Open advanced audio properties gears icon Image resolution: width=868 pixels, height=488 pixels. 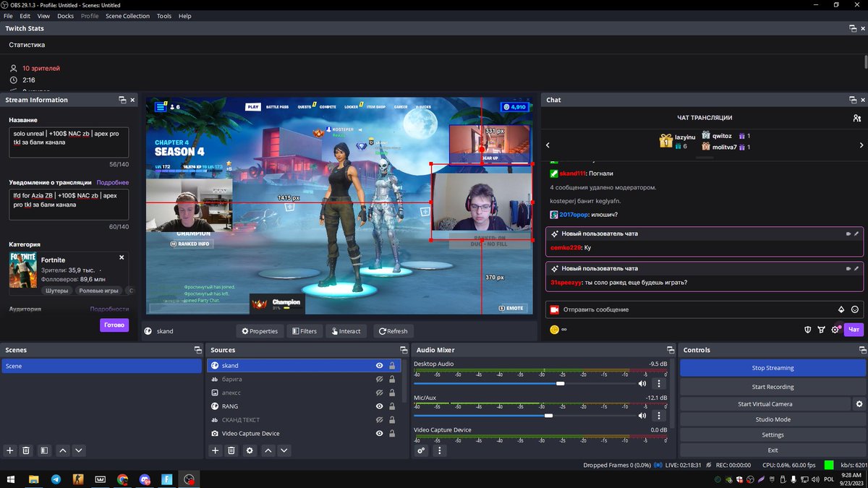coord(421,450)
